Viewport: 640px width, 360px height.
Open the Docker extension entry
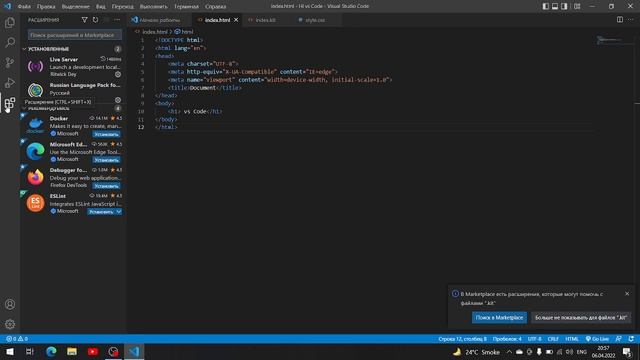pos(73,126)
